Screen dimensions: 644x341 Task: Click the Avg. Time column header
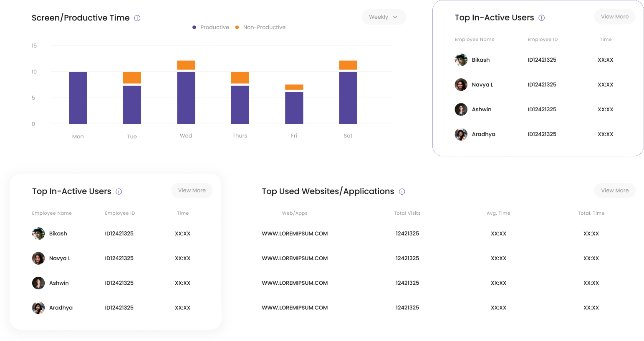coord(498,213)
